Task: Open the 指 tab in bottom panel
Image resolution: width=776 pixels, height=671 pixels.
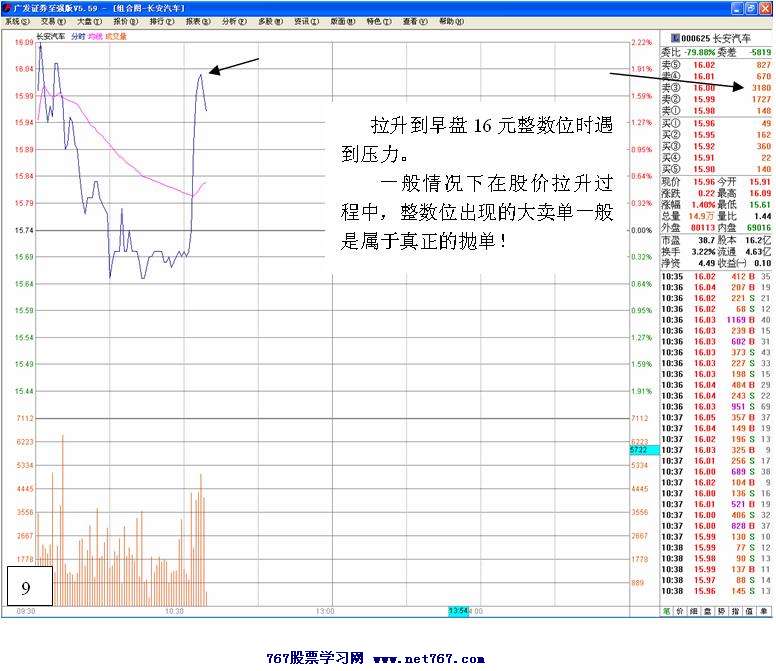Action: [x=737, y=610]
